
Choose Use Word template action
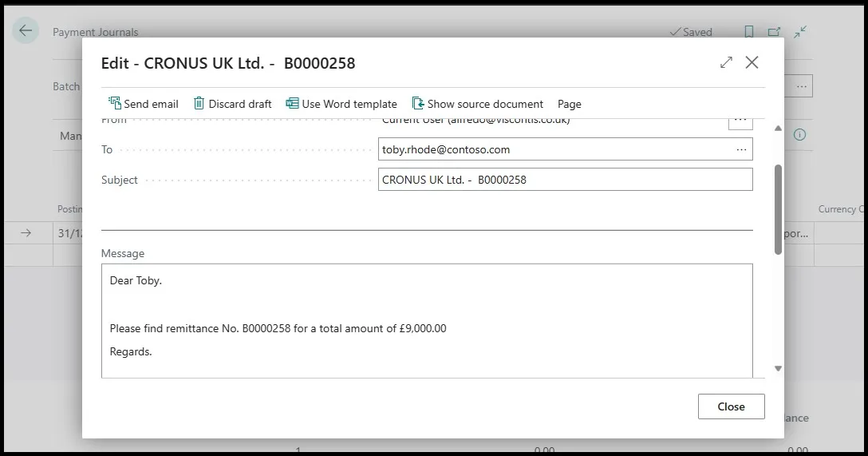(x=341, y=104)
